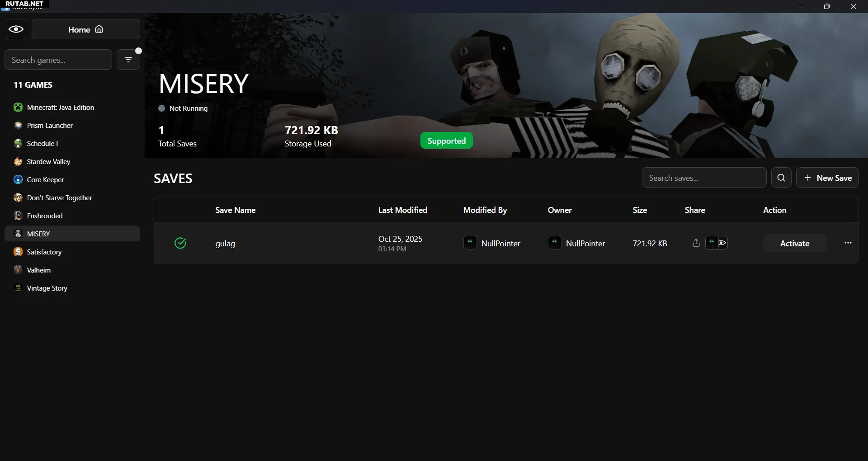Click the Core Keeper game icon
This screenshot has width=868, height=461.
coord(18,180)
